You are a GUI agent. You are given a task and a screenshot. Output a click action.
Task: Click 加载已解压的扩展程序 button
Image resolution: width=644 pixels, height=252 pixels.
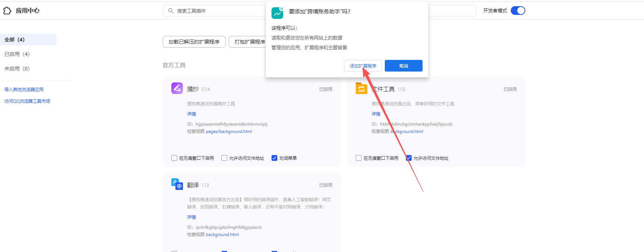coord(194,42)
